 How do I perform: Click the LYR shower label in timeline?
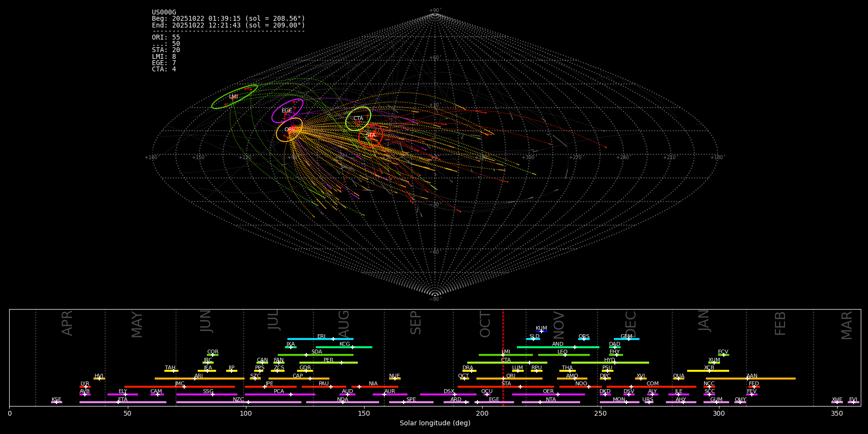tap(85, 384)
